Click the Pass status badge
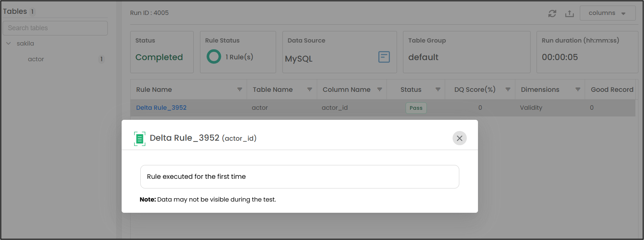This screenshot has width=644, height=240. (x=416, y=108)
